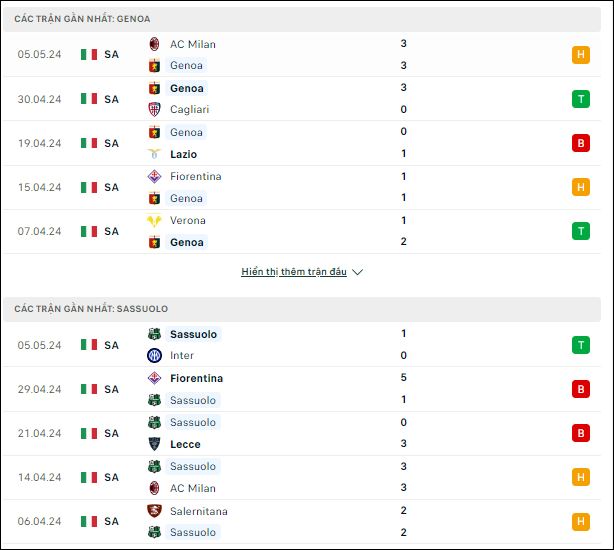614x550 pixels.
Task: Open Sassuolo team name in Inter match
Action: 193,334
